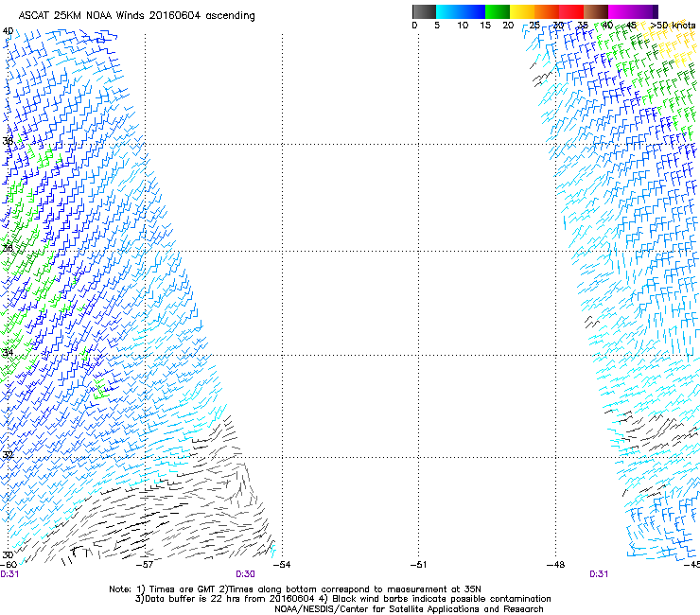Click the latitude label "34"
Image resolution: width=700 pixels, height=615 pixels.
click(x=8, y=352)
